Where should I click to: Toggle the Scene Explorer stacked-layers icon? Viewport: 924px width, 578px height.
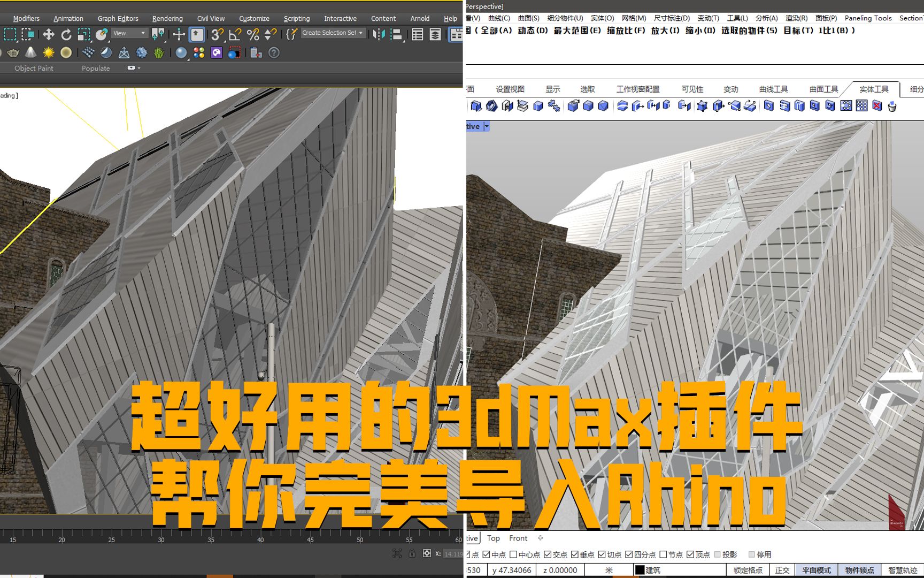click(x=435, y=35)
